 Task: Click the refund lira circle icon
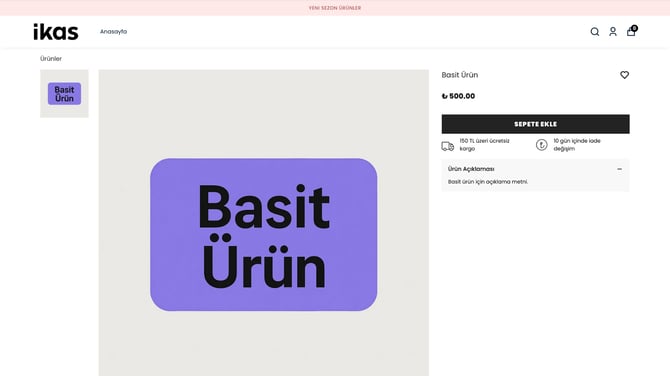click(541, 145)
